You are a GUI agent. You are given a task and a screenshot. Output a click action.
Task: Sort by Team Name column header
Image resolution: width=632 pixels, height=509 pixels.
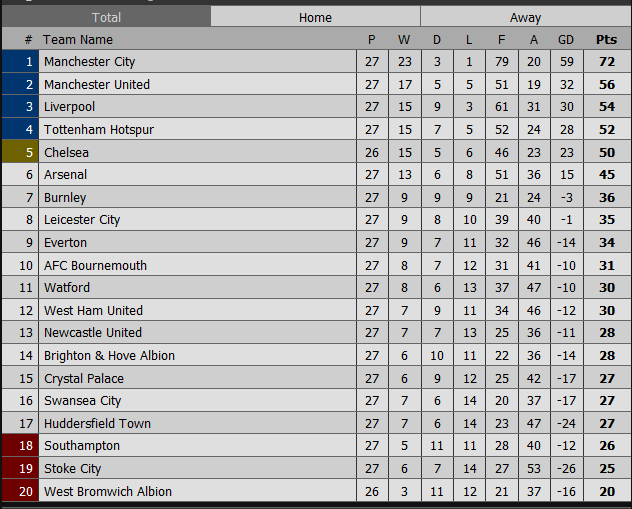pyautogui.click(x=79, y=40)
